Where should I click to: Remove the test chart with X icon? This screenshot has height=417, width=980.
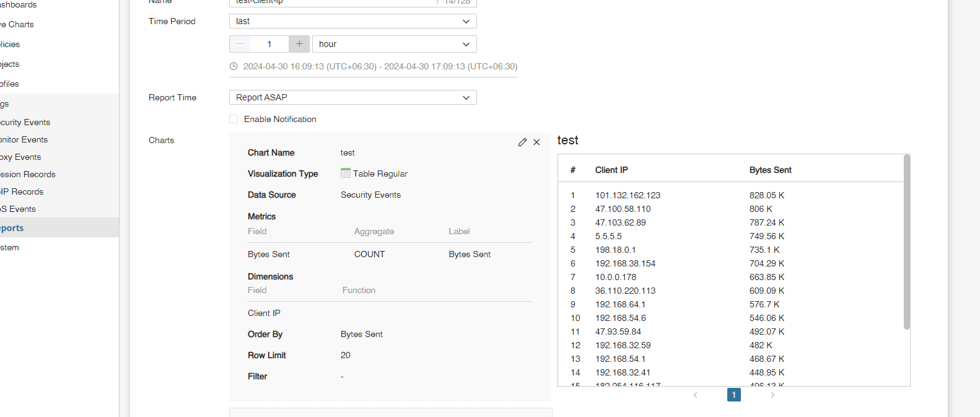click(x=536, y=143)
